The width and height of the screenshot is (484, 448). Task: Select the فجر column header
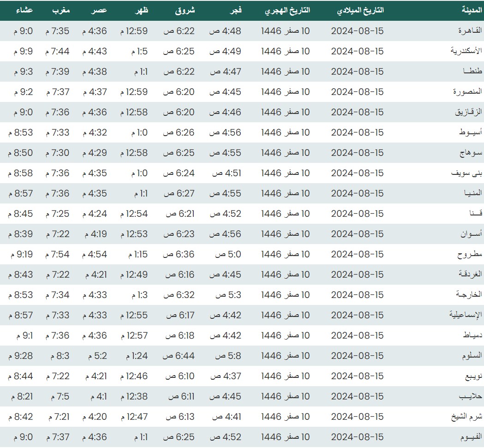[x=236, y=10]
